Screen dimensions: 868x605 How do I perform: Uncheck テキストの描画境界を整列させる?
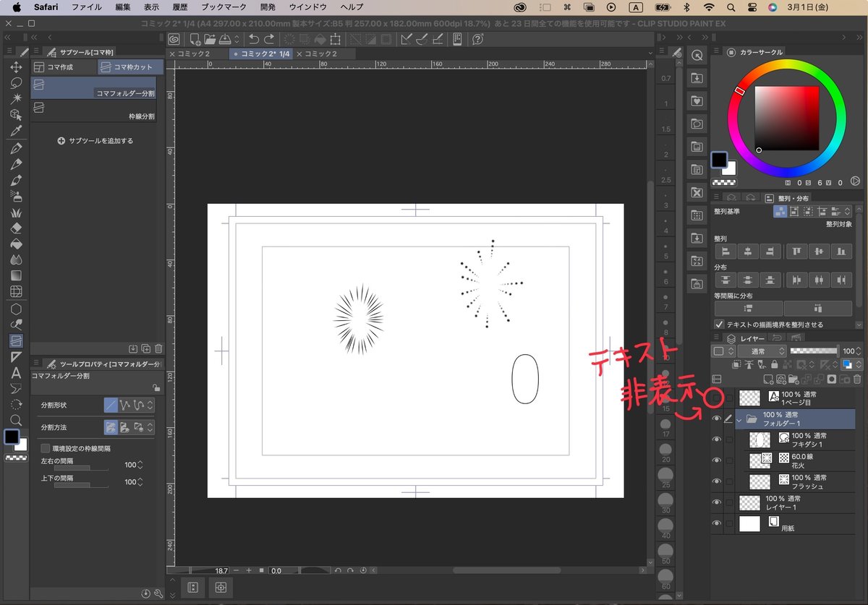click(x=718, y=324)
